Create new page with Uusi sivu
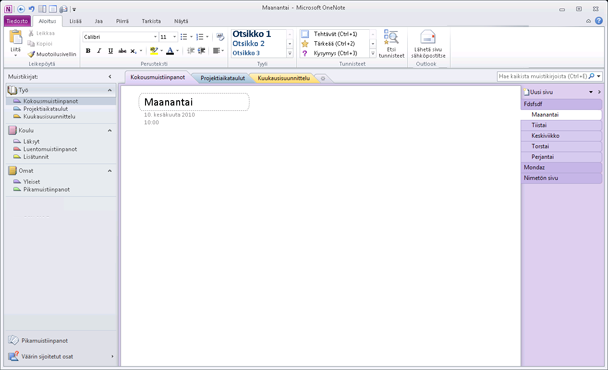 [538, 92]
